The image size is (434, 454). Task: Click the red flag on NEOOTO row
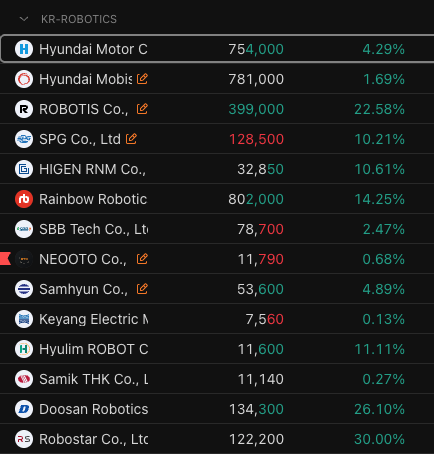(x=5, y=259)
